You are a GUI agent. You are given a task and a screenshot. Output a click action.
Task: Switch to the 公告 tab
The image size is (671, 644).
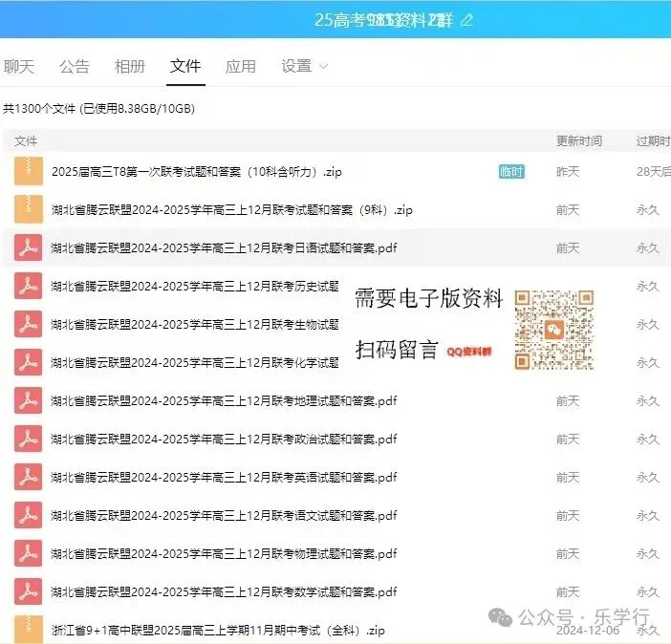[75, 66]
